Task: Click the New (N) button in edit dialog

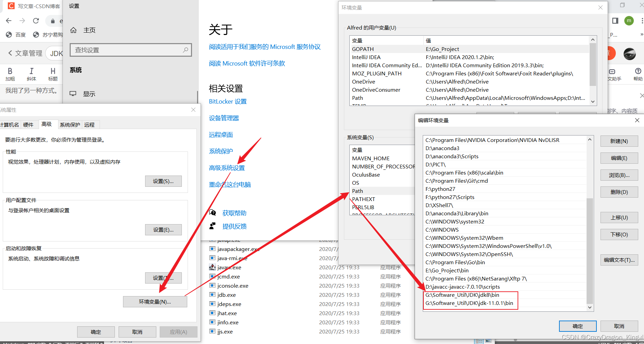Action: (619, 141)
